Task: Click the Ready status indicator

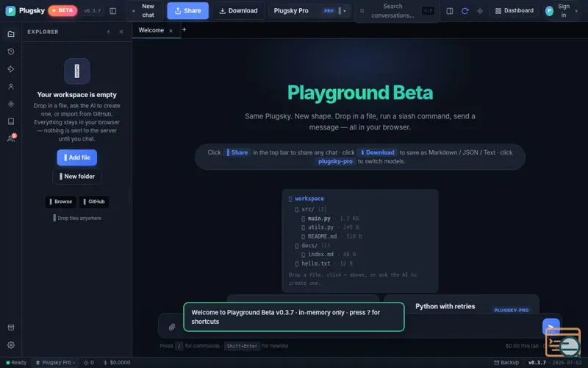Action: coord(16,362)
